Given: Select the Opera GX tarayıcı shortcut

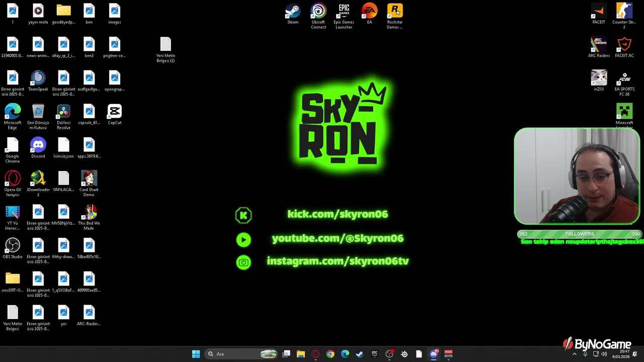Looking at the screenshot, I should coord(13,184).
